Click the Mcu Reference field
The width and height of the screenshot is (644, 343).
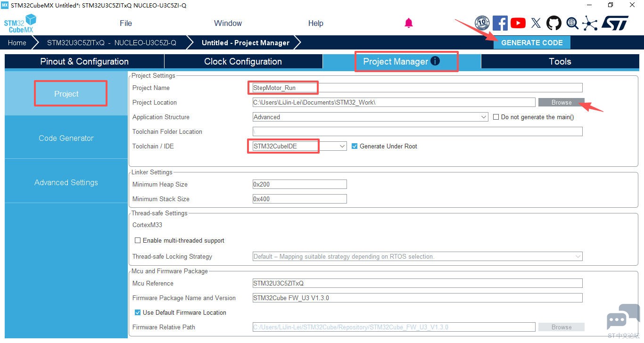pos(418,283)
